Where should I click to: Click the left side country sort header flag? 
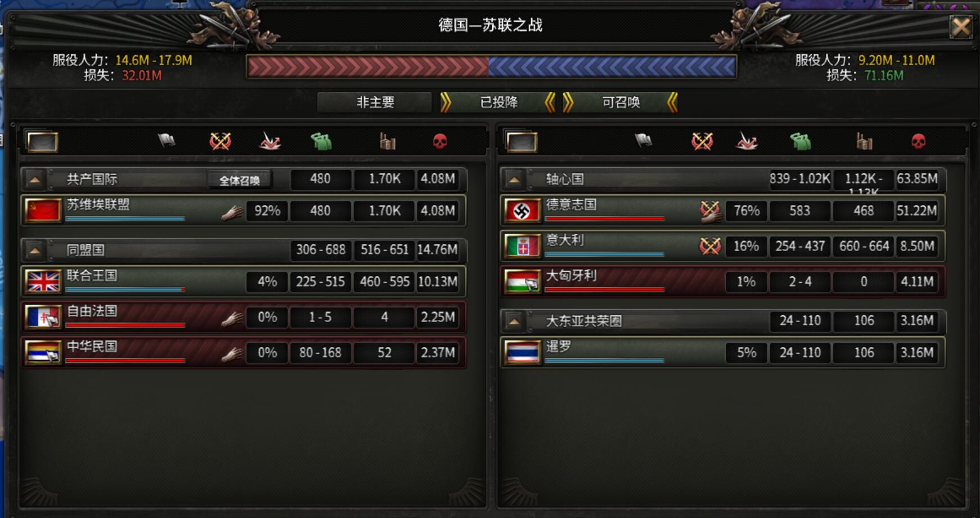point(42,142)
